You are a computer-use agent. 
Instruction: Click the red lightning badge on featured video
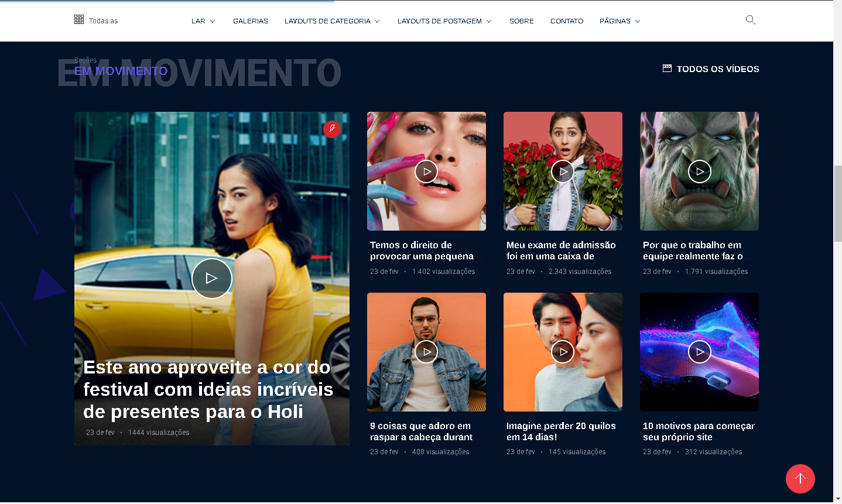pyautogui.click(x=332, y=129)
